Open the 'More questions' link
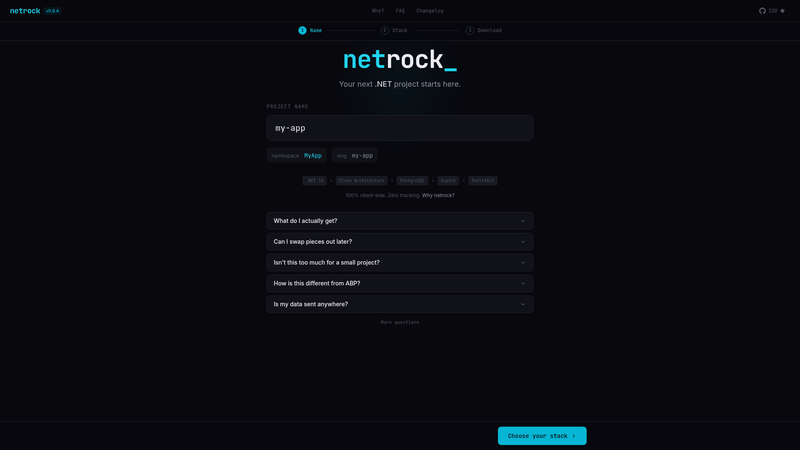Screen dimensions: 800x450 [x=399, y=322]
